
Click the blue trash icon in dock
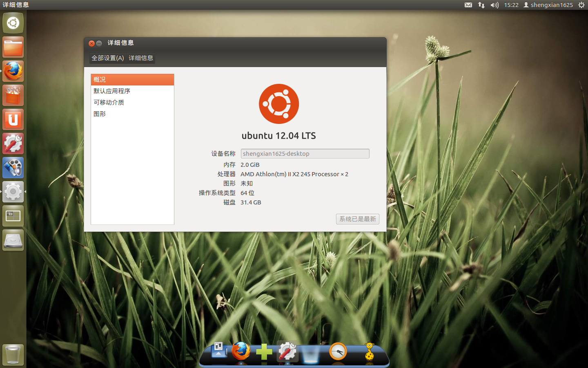[x=311, y=354]
